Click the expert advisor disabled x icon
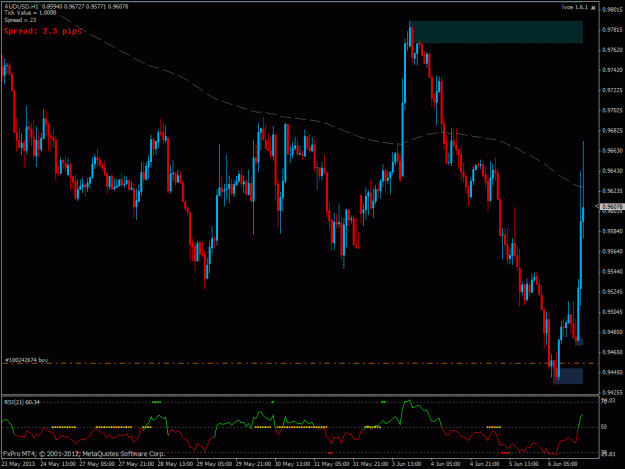The height and width of the screenshot is (469, 625). tap(593, 8)
